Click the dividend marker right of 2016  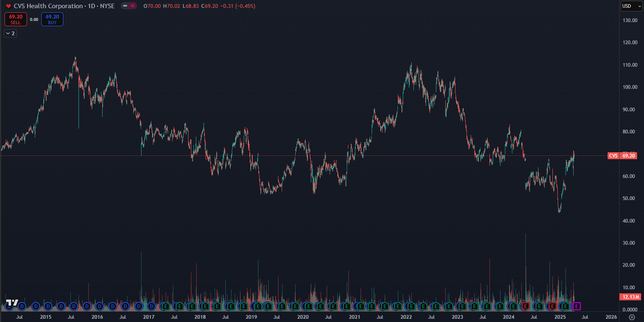tap(100, 306)
